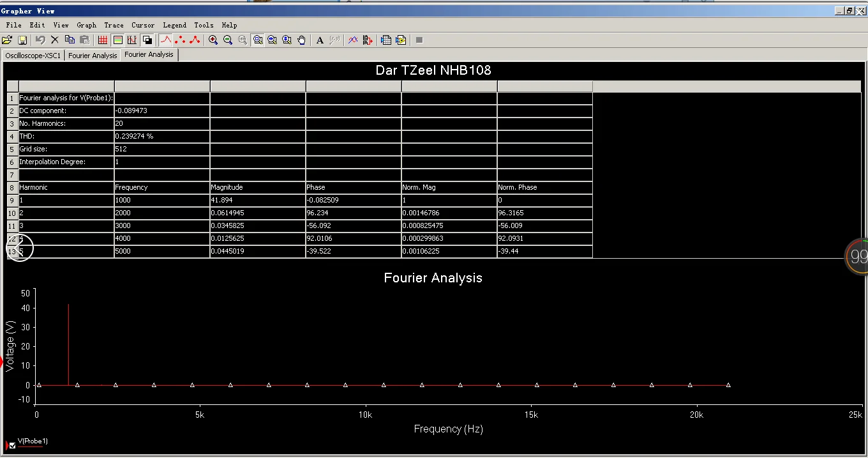Click the horizontal zoom icon
This screenshot has width=868, height=458.
pos(272,40)
